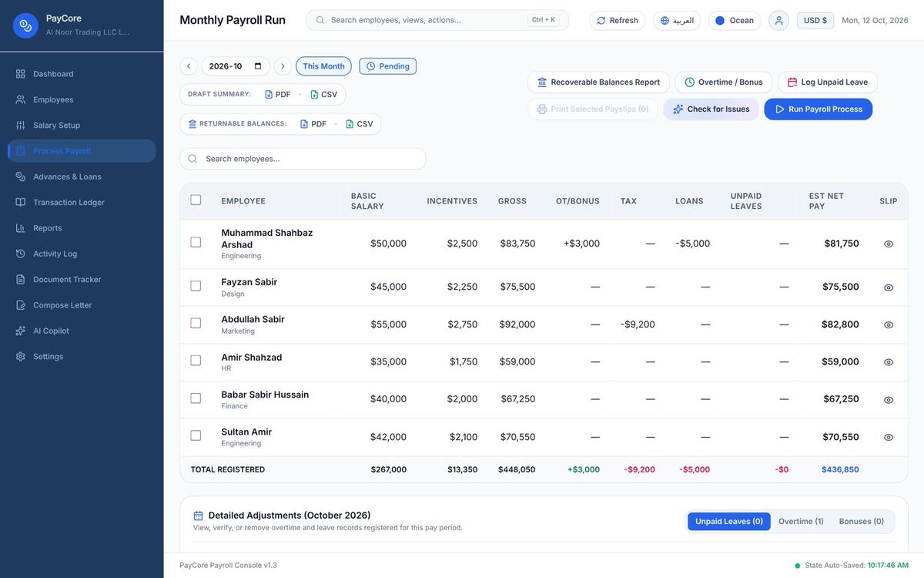Select Process Payroll sidebar item

82,151
